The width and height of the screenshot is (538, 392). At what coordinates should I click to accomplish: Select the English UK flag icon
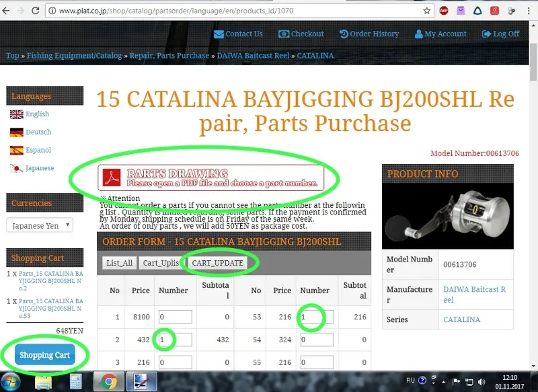point(16,114)
